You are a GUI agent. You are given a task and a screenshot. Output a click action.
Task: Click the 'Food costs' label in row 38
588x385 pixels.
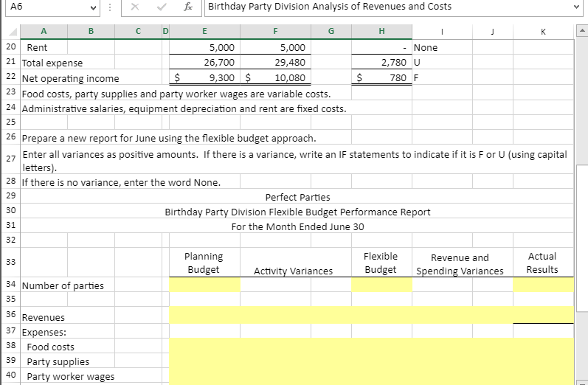point(51,347)
